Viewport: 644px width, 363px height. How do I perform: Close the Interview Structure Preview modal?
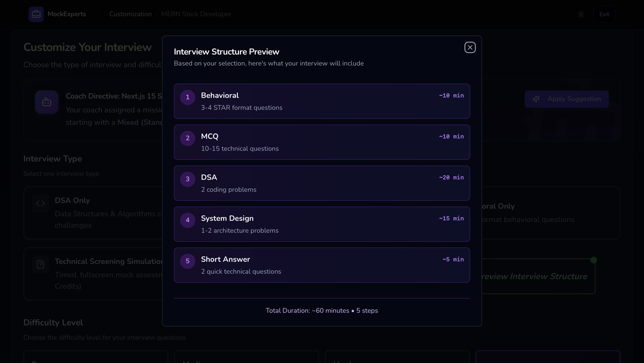pyautogui.click(x=470, y=47)
